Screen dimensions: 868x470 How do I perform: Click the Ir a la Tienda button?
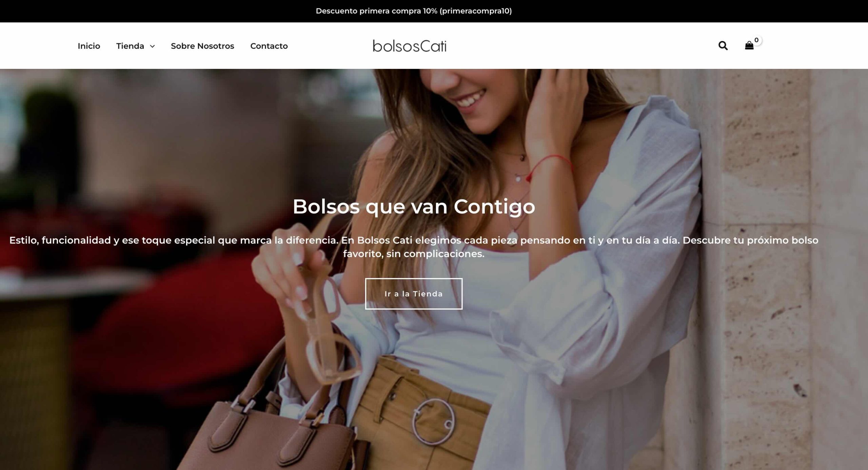coord(414,294)
